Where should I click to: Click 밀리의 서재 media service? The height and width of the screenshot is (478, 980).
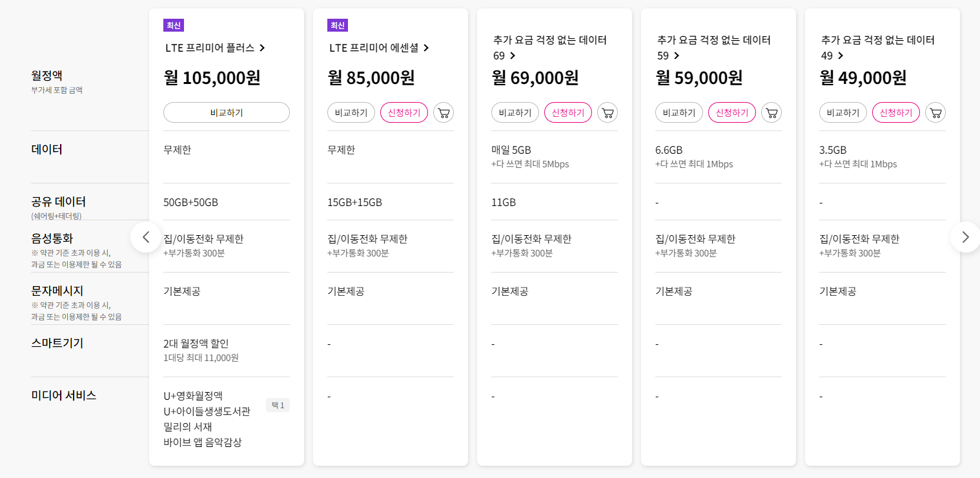click(188, 426)
